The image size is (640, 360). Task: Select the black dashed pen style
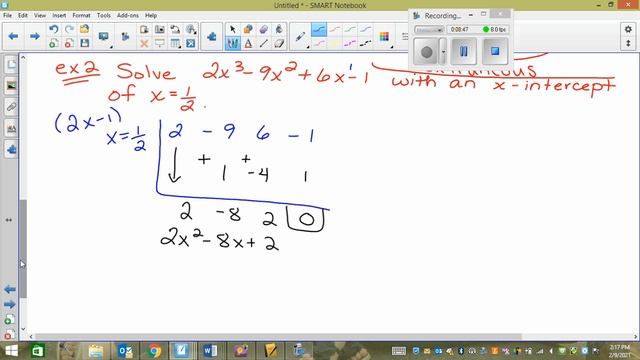tap(366, 43)
